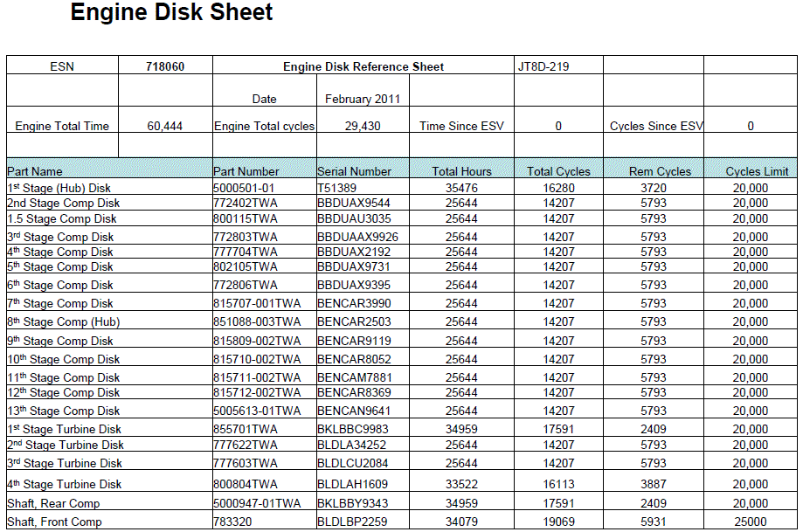
Task: Click the 1st Stage (Hub) Disk row
Action: (59, 188)
